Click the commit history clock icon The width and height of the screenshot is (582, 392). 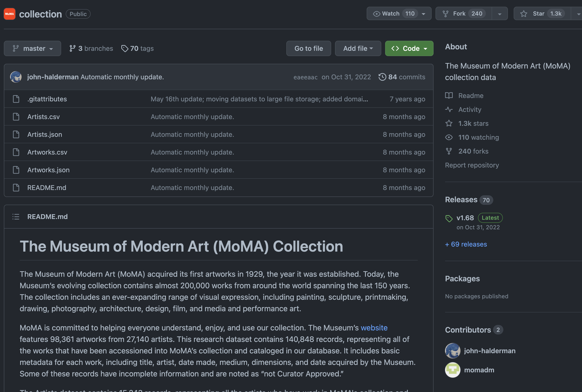point(382,77)
